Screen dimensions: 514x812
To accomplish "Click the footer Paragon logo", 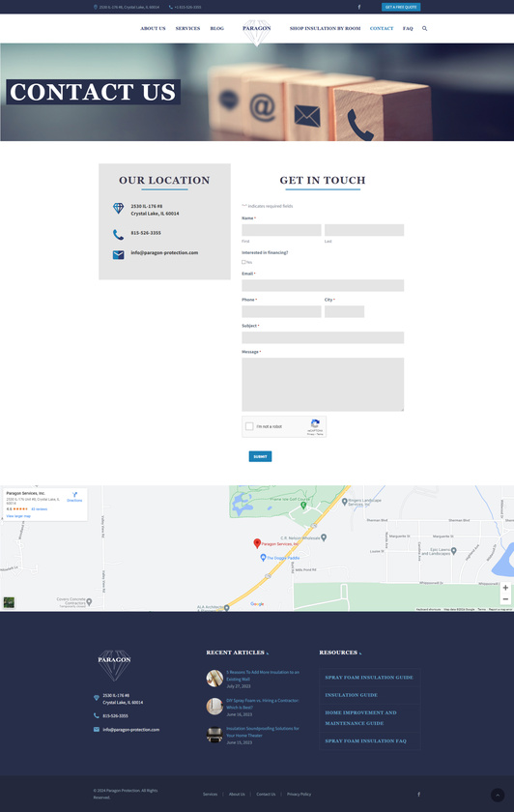I will pyautogui.click(x=114, y=665).
